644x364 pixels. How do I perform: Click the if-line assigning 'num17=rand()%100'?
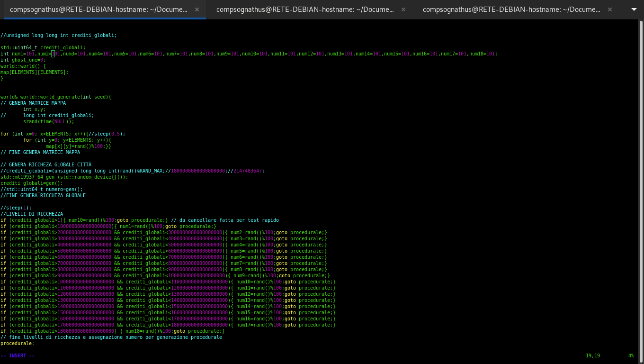pyautogui.click(x=168, y=325)
